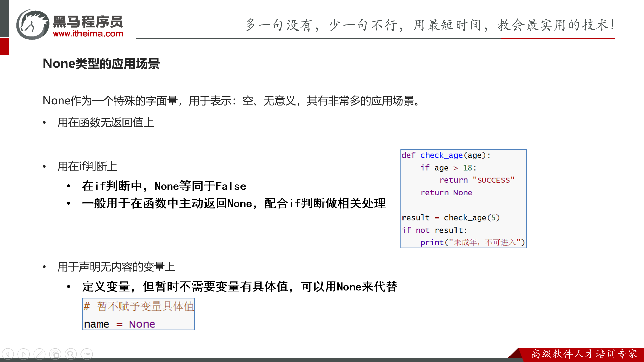Click the check_age code snippet image

point(463,198)
